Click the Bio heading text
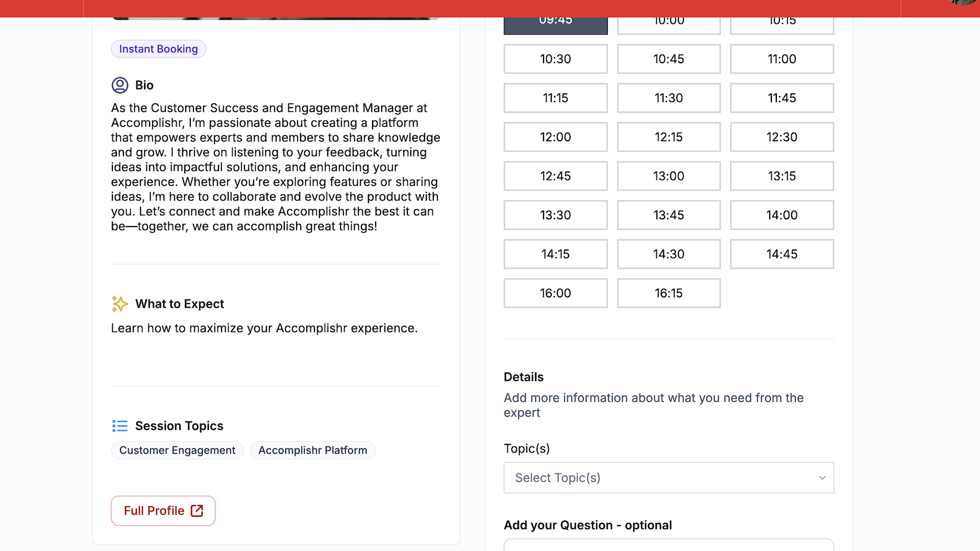This screenshot has height=551, width=980. pos(144,85)
